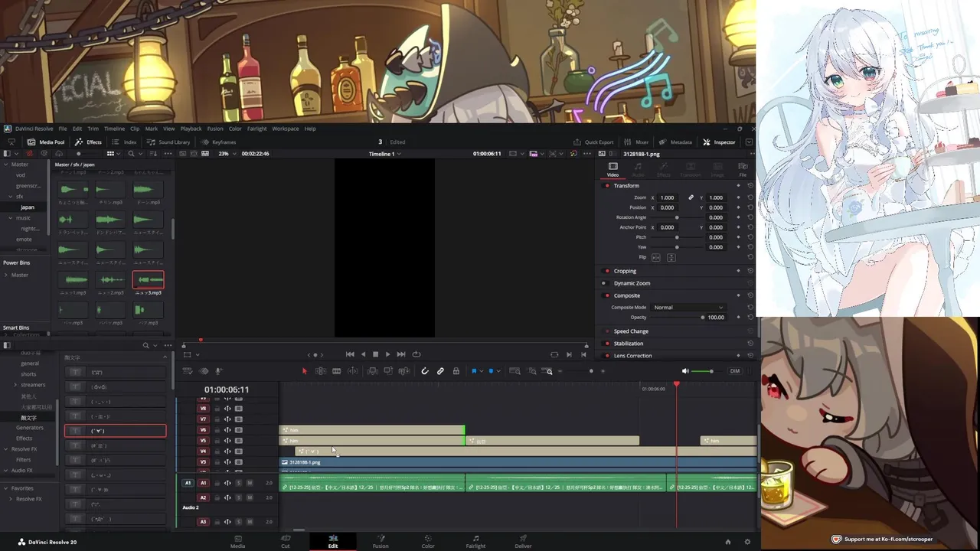Expand the Power Bins Master
The image size is (980, 551).
(6, 275)
